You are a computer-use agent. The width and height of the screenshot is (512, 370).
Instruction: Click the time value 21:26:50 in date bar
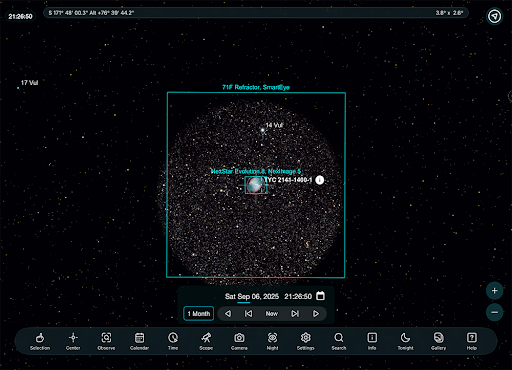(x=298, y=296)
